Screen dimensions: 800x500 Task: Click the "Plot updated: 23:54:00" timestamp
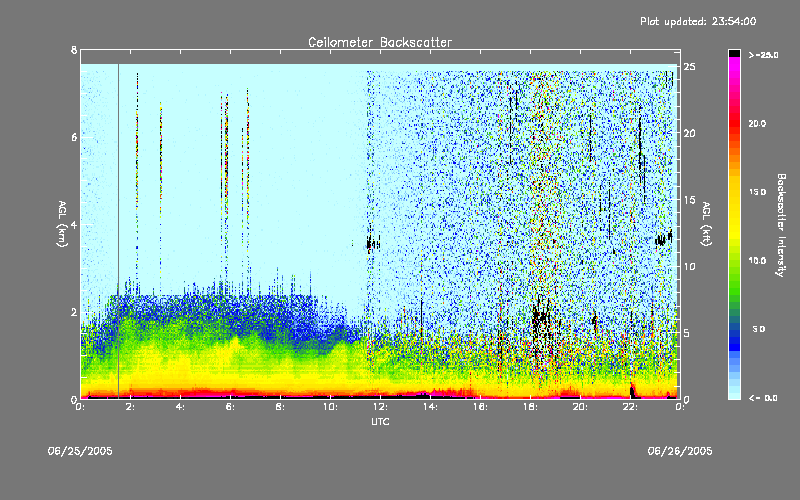click(x=698, y=21)
